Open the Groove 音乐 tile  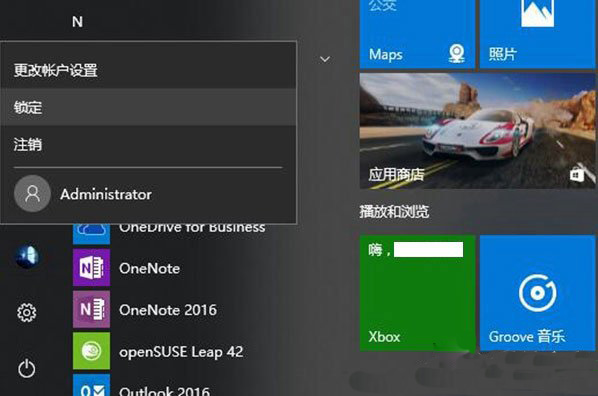tap(537, 293)
